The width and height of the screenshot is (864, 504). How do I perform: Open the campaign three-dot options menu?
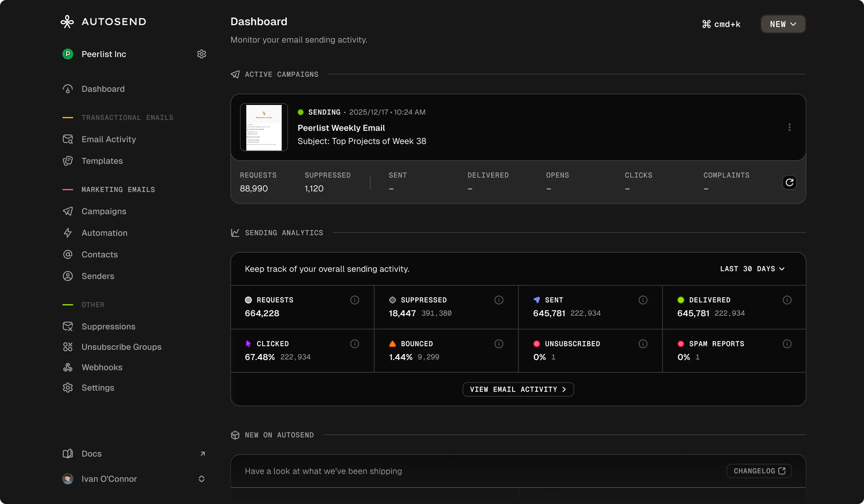789,127
